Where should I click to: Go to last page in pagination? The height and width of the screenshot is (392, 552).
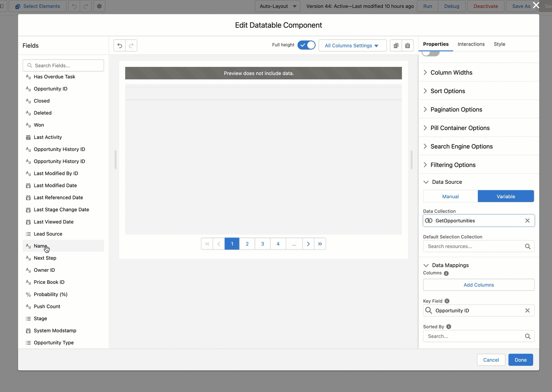320,244
